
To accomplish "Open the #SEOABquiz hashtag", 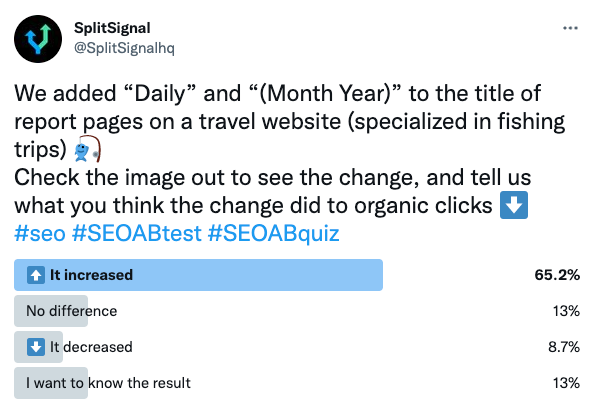I will click(273, 233).
